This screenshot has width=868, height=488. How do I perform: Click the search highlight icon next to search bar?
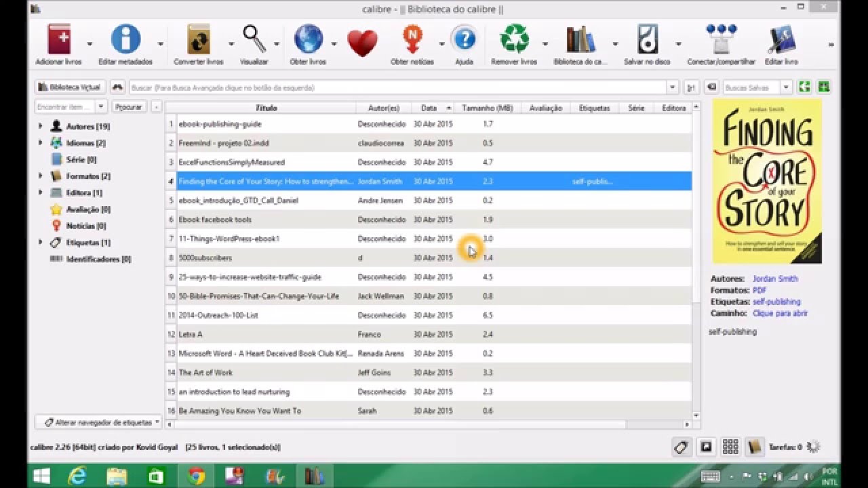point(691,87)
